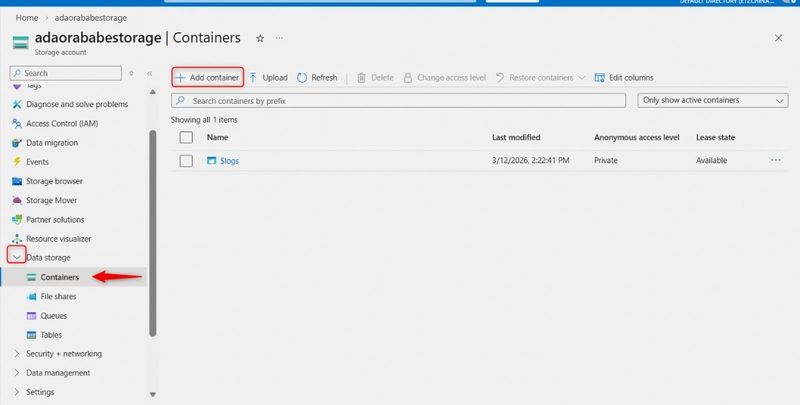Click the settings icon next to sidebar search
Viewport: 800px width, 405px height.
131,73
